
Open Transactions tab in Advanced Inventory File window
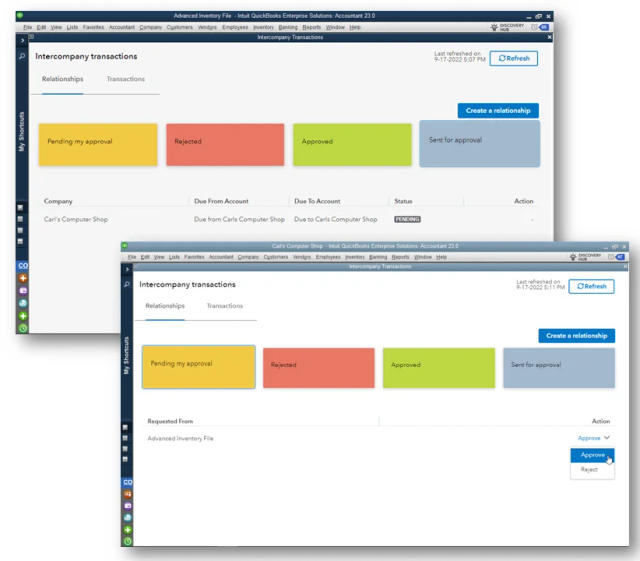pos(126,79)
